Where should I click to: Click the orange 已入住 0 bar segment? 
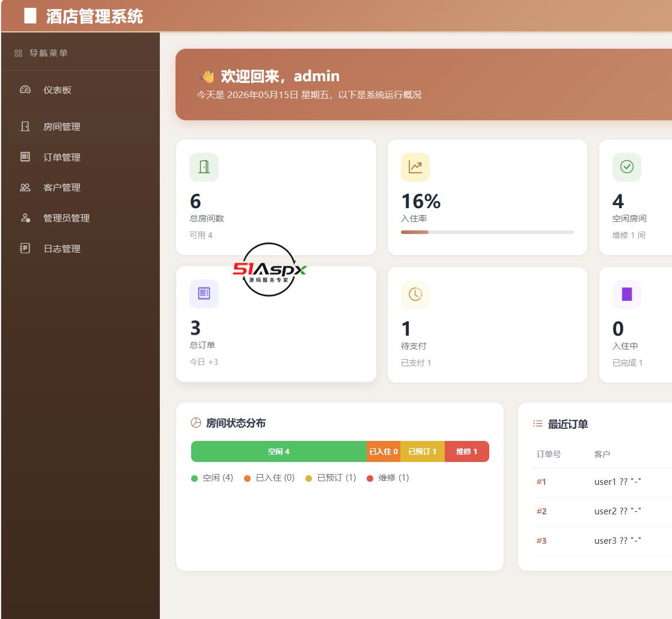(383, 451)
